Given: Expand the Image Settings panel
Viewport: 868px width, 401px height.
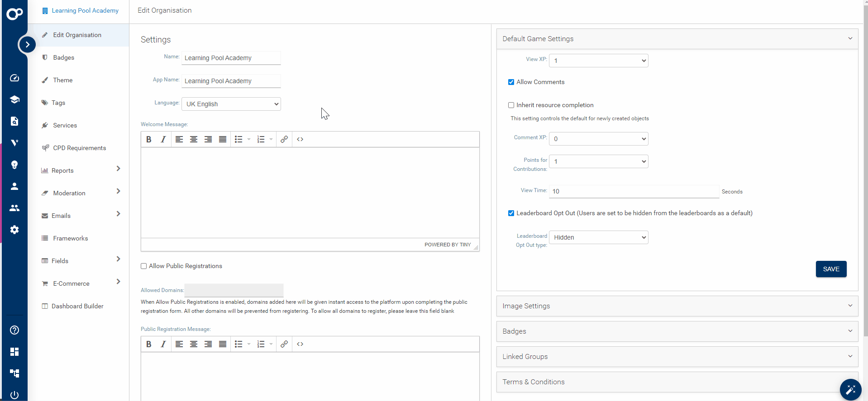Looking at the screenshot, I should click(677, 306).
